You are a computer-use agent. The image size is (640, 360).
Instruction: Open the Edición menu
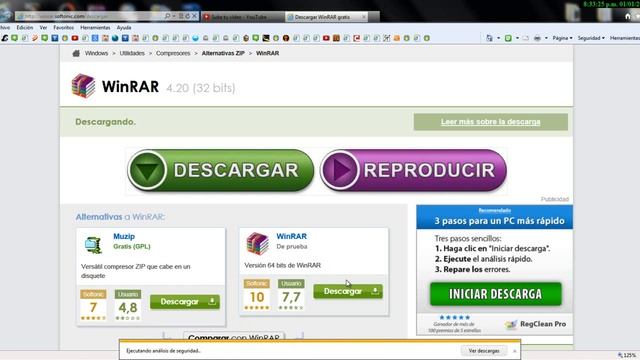click(x=24, y=27)
